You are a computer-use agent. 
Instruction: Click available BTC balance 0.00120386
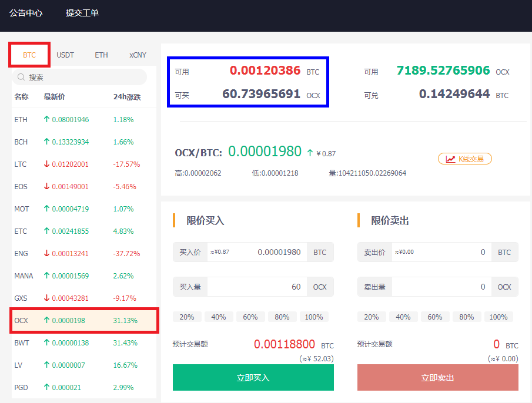pyautogui.click(x=265, y=70)
